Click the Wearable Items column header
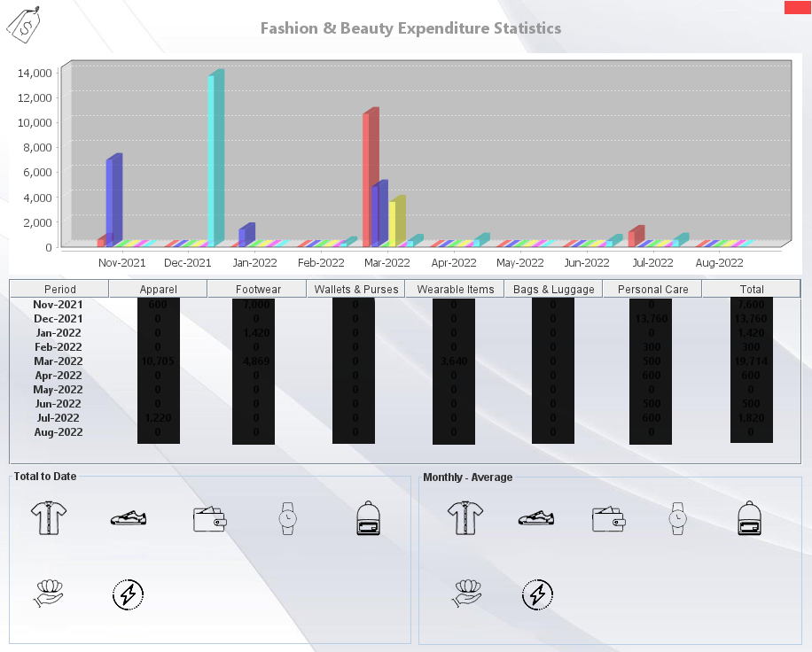 [x=455, y=289]
